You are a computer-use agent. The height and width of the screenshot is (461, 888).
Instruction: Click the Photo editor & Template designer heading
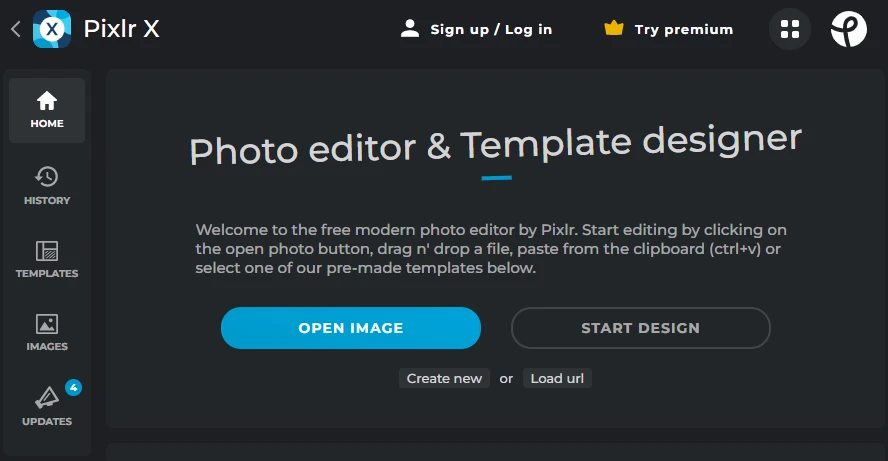pyautogui.click(x=496, y=146)
